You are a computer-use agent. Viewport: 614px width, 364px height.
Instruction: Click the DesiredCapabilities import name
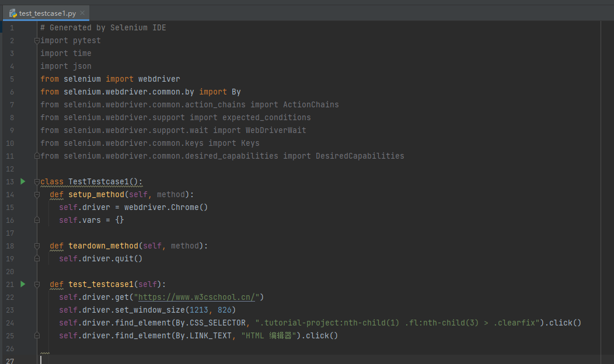360,156
